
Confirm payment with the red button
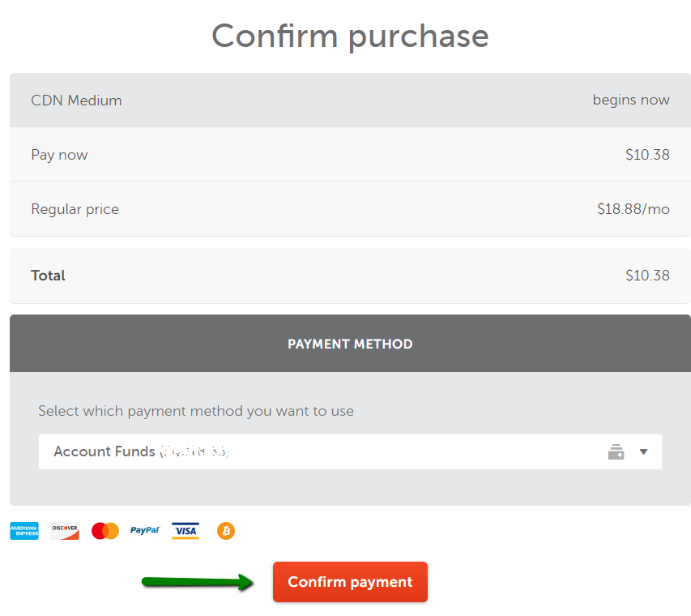point(350,582)
